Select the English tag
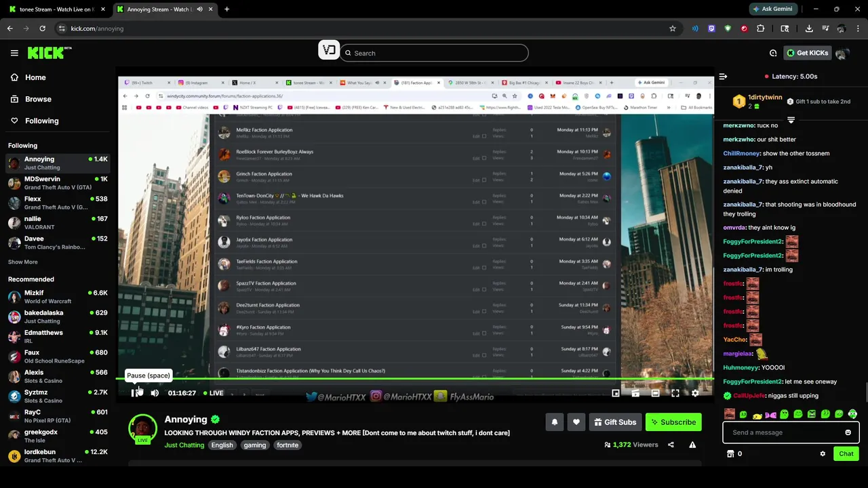 pyautogui.click(x=222, y=445)
